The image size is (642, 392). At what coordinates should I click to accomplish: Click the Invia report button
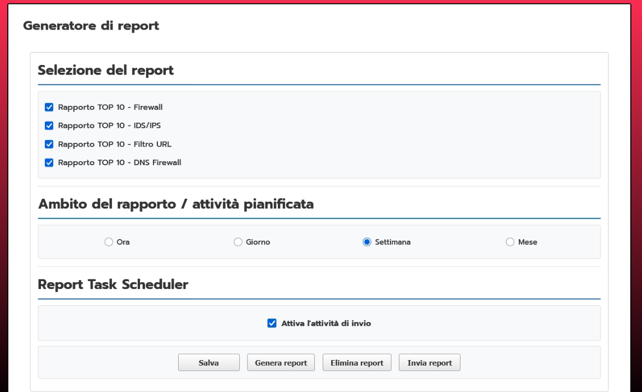click(x=430, y=363)
